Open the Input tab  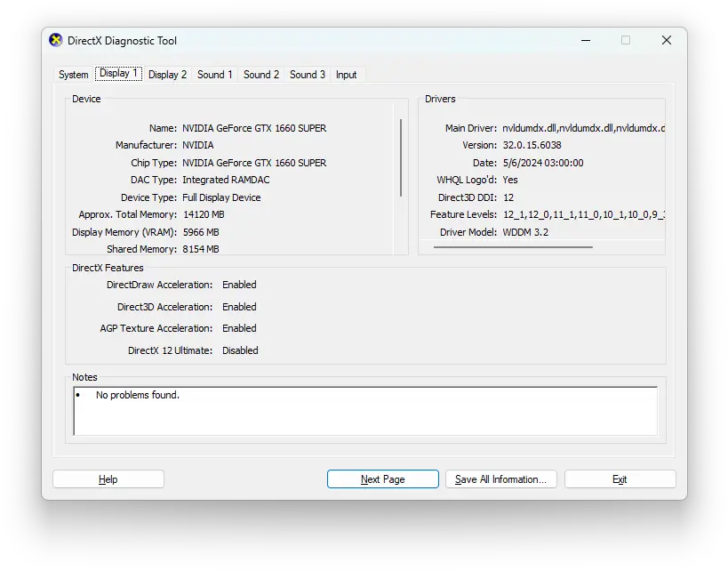[347, 75]
